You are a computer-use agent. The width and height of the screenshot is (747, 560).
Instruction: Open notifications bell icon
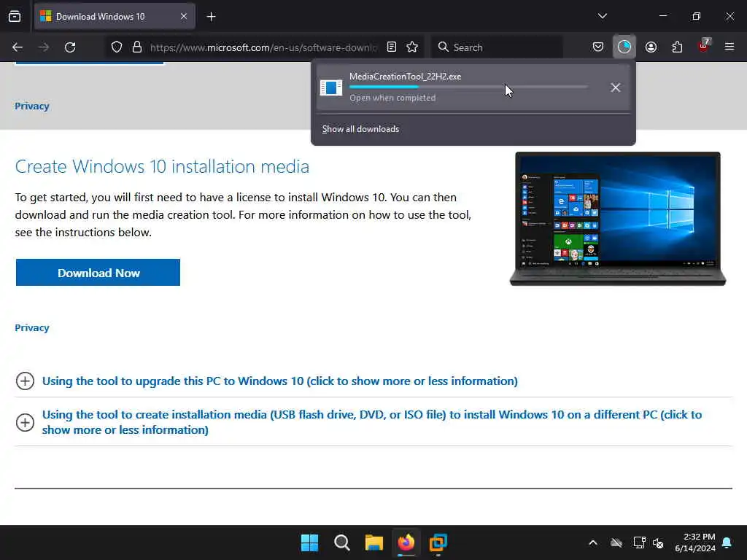click(x=727, y=542)
